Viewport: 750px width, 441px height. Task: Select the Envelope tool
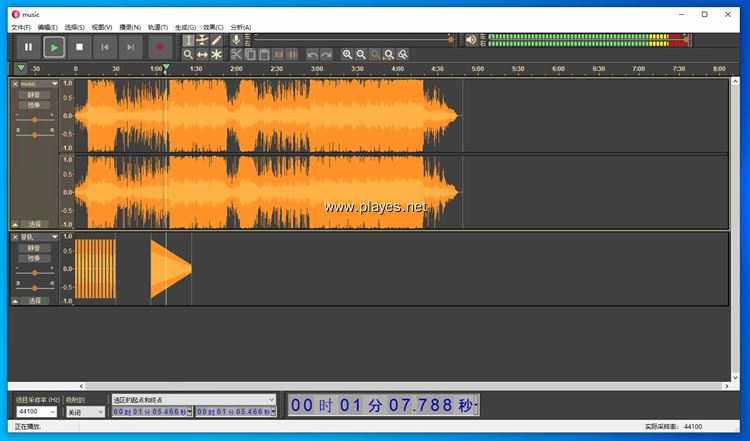[202, 40]
